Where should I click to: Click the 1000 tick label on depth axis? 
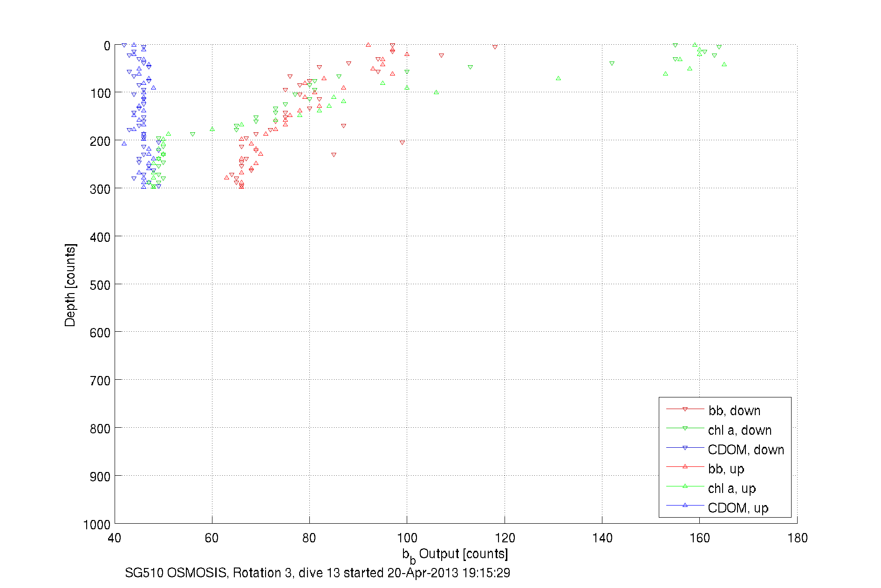[x=97, y=525]
